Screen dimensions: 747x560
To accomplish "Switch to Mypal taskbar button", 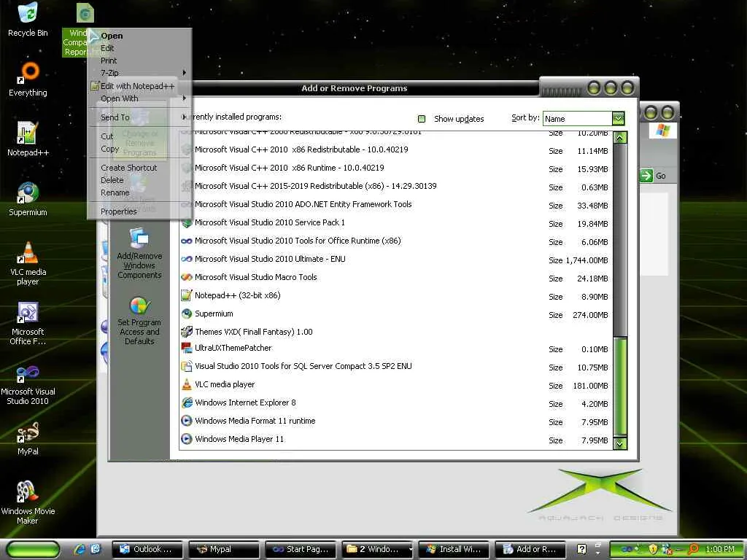I will coord(224,549).
